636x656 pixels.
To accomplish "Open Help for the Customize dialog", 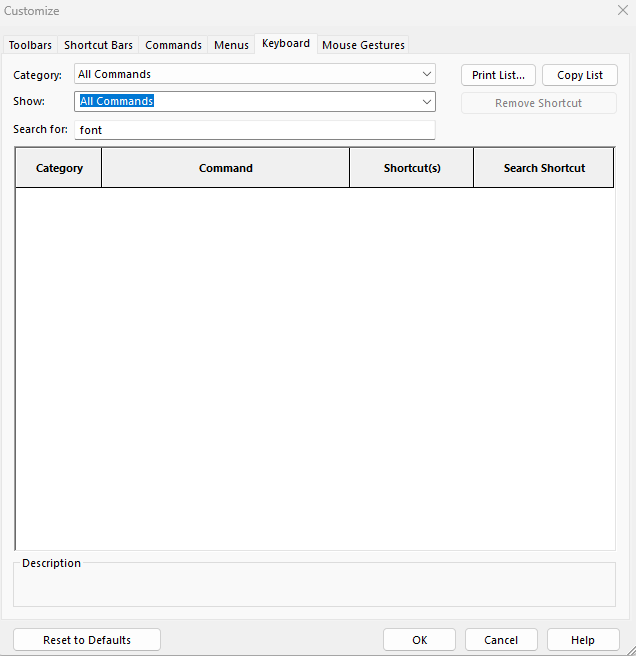I will [x=582, y=640].
